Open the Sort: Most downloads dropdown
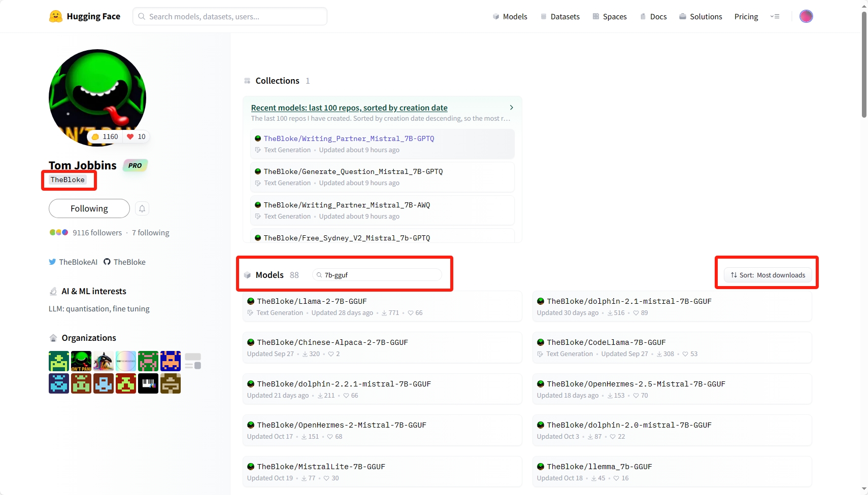This screenshot has height=495, width=868. point(768,275)
